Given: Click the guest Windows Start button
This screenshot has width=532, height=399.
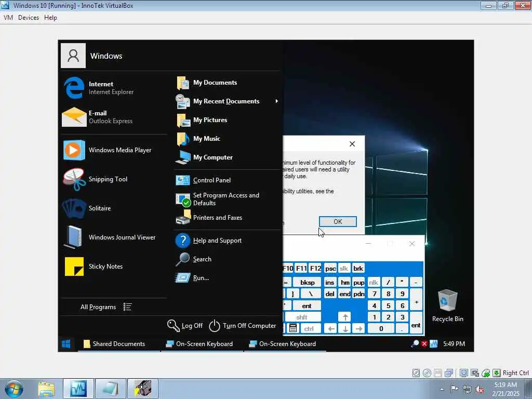Looking at the screenshot, I should click(x=66, y=344).
